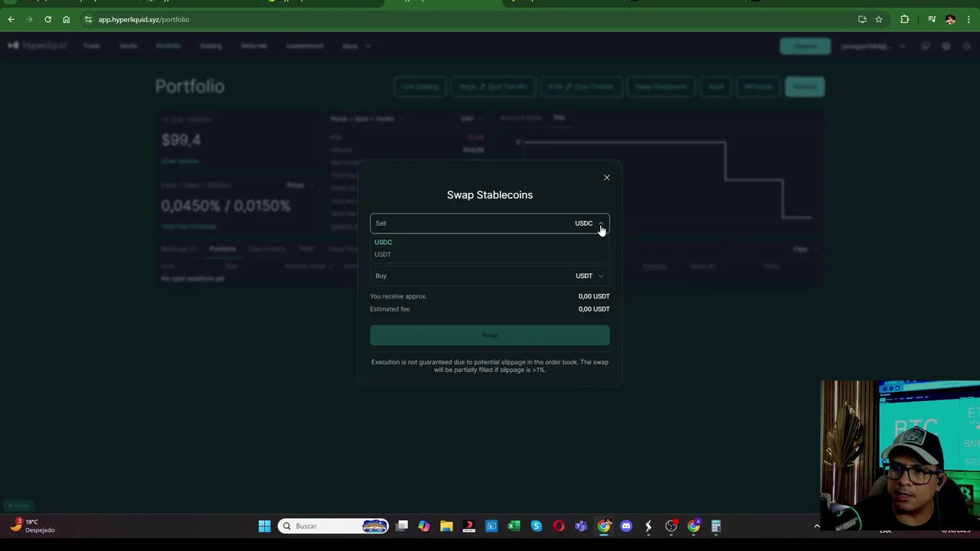This screenshot has height=551, width=980.
Task: Click the 'You receive approx.' label
Action: point(398,296)
